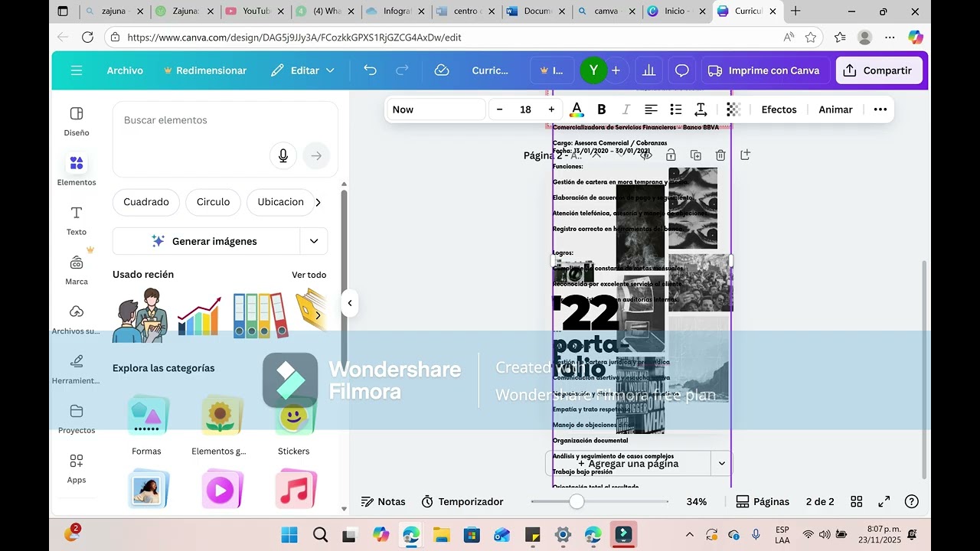Increase font size with plus button
Viewport: 980px width, 551px height.
(551, 109)
